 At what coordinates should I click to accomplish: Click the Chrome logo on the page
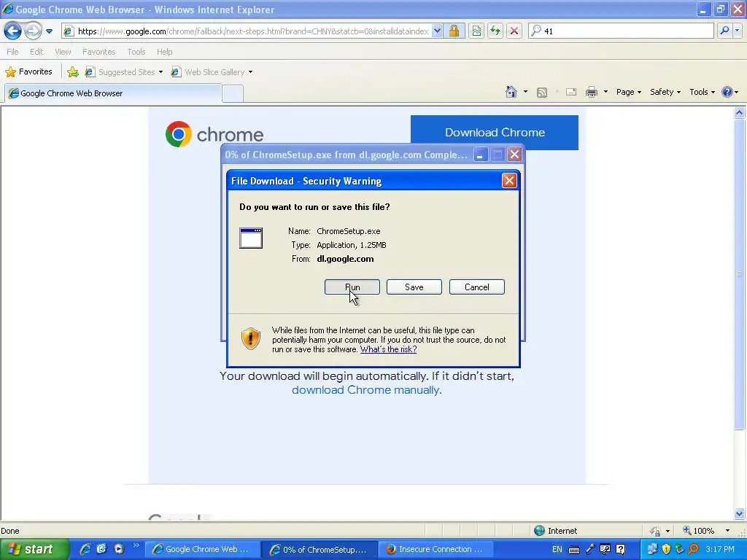(214, 134)
